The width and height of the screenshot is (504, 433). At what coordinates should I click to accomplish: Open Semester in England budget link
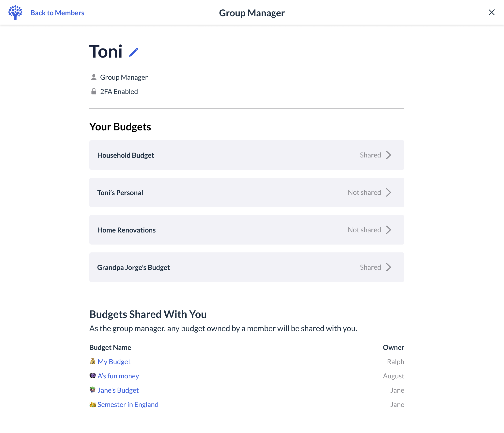(x=128, y=404)
